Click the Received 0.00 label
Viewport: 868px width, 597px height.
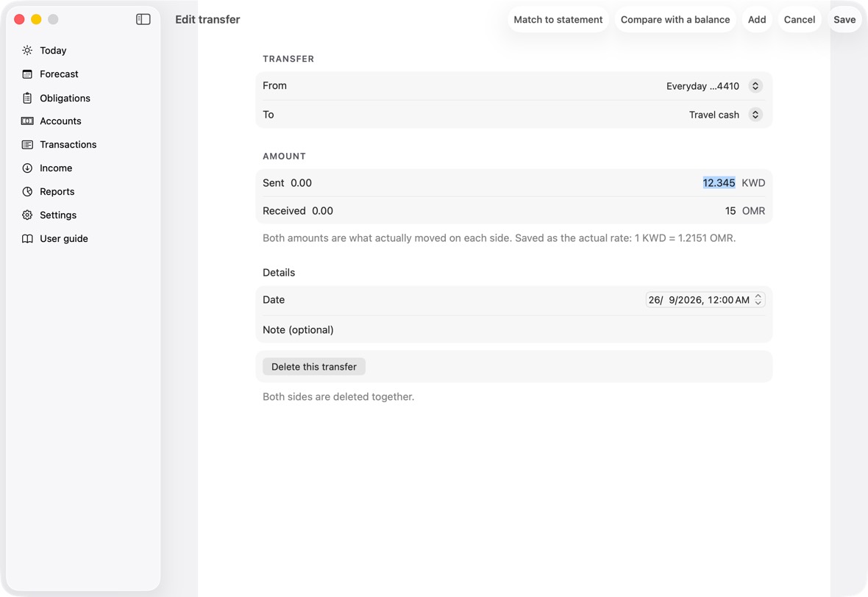click(298, 211)
